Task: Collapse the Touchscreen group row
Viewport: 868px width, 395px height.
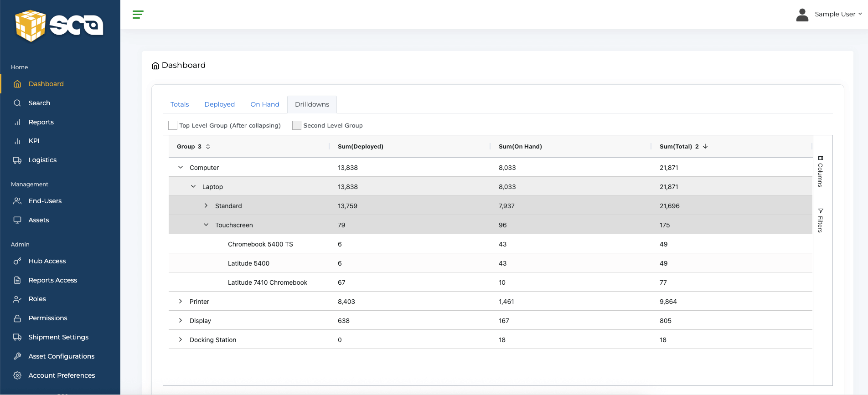Action: click(206, 225)
